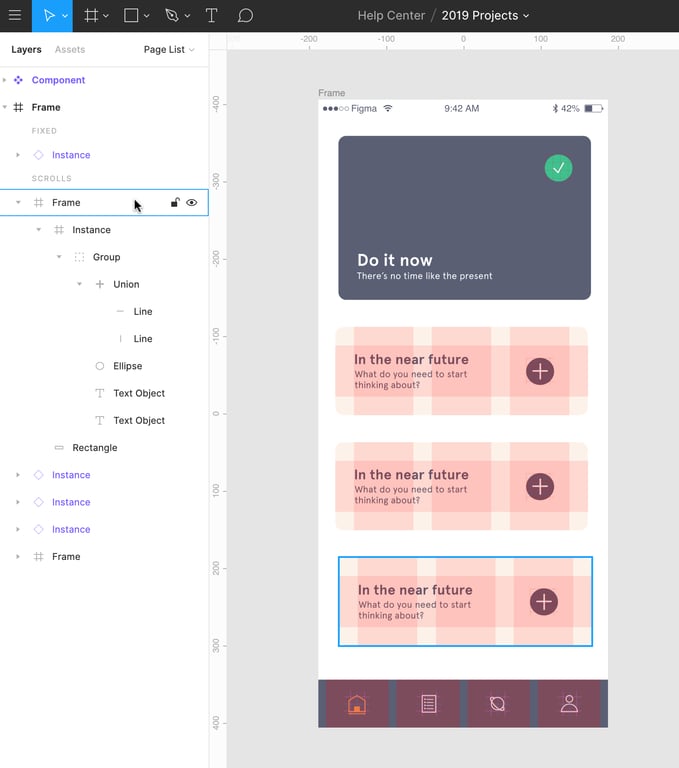This screenshot has height=768, width=679.
Task: Open the hamburger main menu
Action: click(x=15, y=16)
